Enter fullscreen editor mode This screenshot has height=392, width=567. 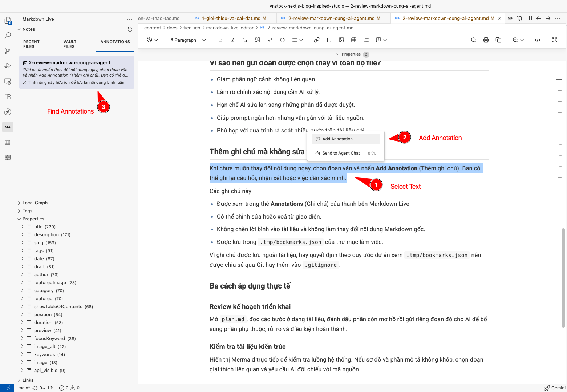555,40
